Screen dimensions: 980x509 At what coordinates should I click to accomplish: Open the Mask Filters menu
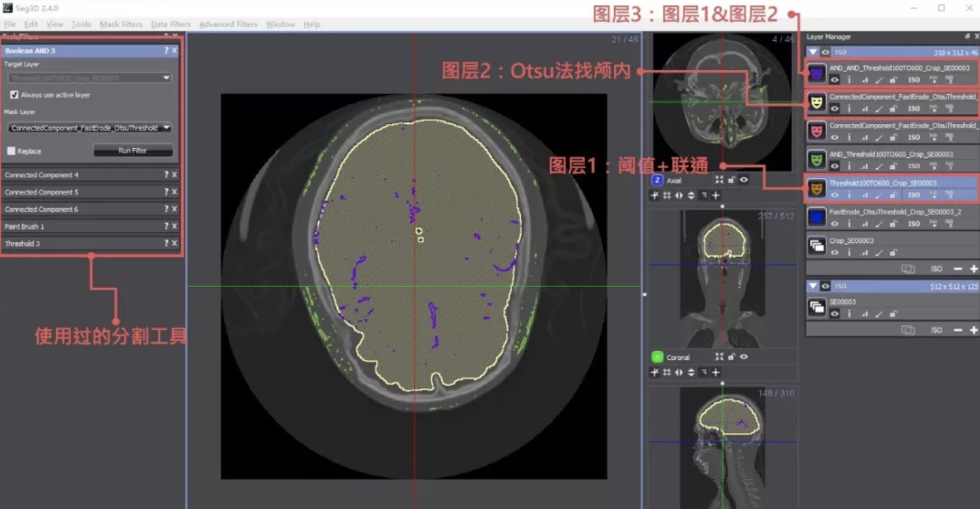coord(121,24)
